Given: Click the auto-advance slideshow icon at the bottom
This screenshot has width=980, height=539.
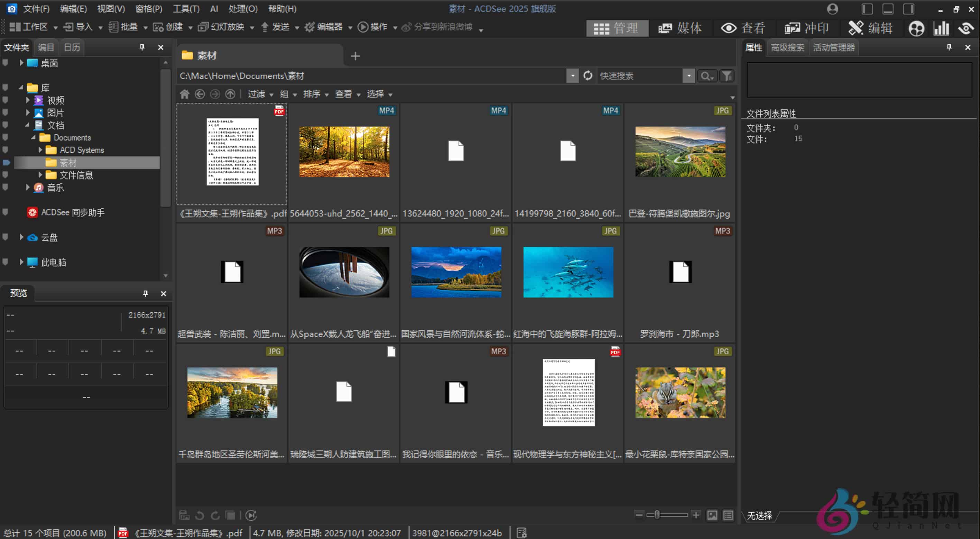Looking at the screenshot, I should [251, 515].
